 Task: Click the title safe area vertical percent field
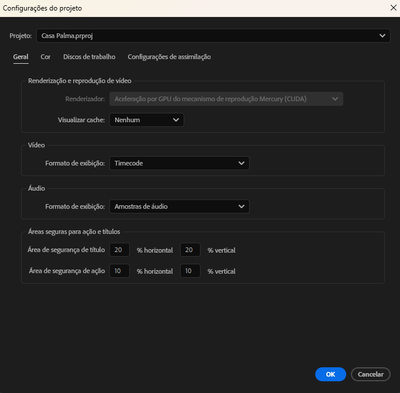(x=190, y=250)
